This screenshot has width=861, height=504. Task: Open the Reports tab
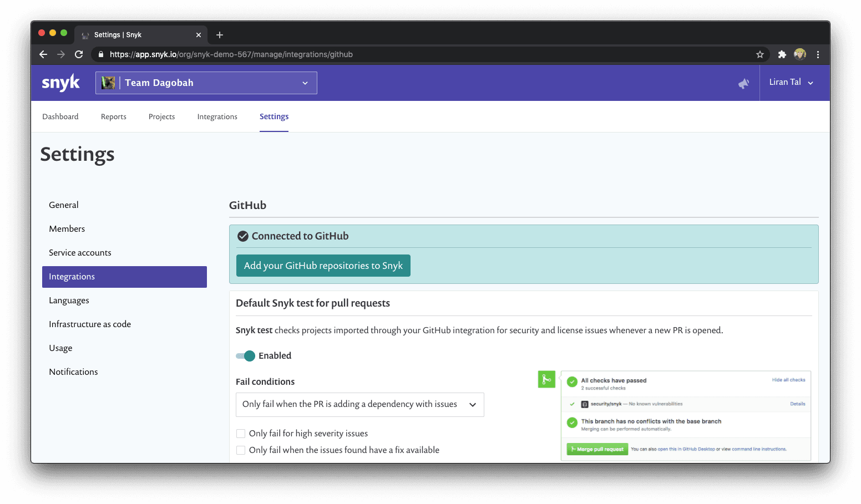point(114,116)
